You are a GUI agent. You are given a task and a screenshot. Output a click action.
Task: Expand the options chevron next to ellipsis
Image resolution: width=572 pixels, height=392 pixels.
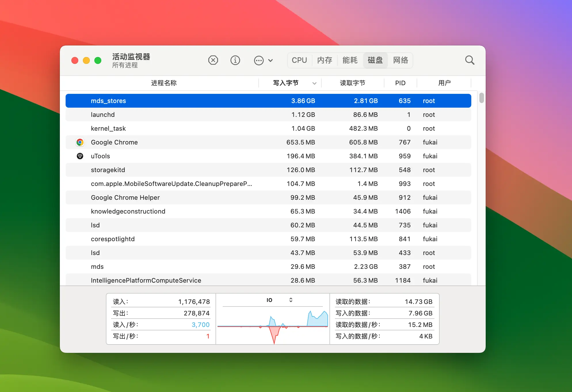(271, 60)
